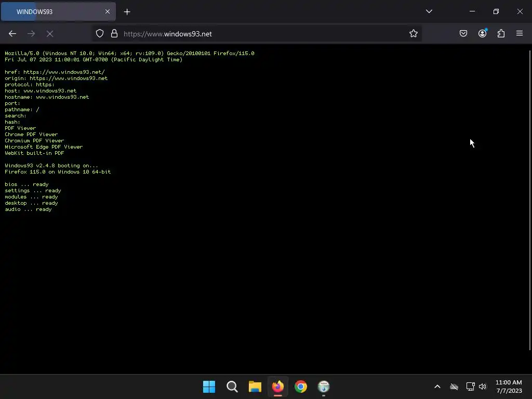The width and height of the screenshot is (532, 399).
Task: List all tabs dropdown
Action: (429, 11)
